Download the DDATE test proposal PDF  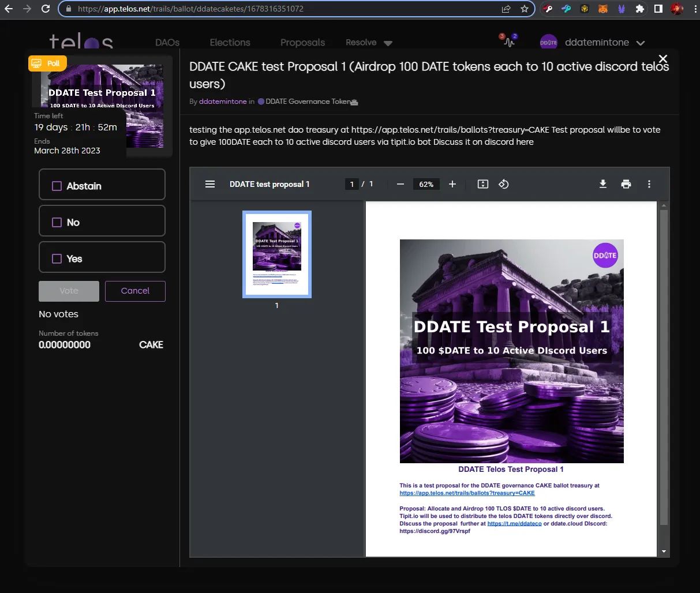click(x=603, y=184)
